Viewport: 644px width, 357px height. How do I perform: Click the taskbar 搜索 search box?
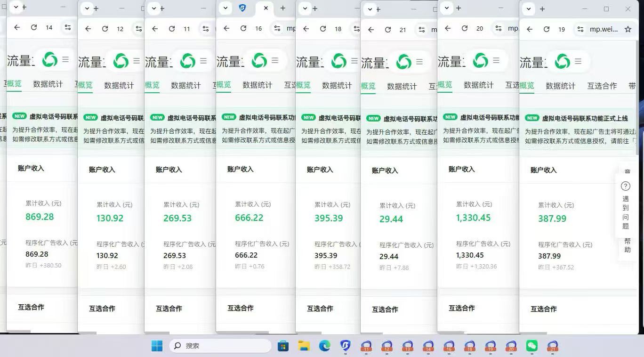(x=220, y=346)
